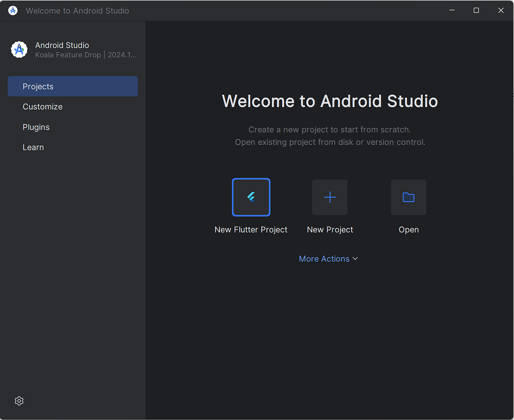
Task: Click the Welcome to Android Studio heading
Action: pyautogui.click(x=329, y=101)
